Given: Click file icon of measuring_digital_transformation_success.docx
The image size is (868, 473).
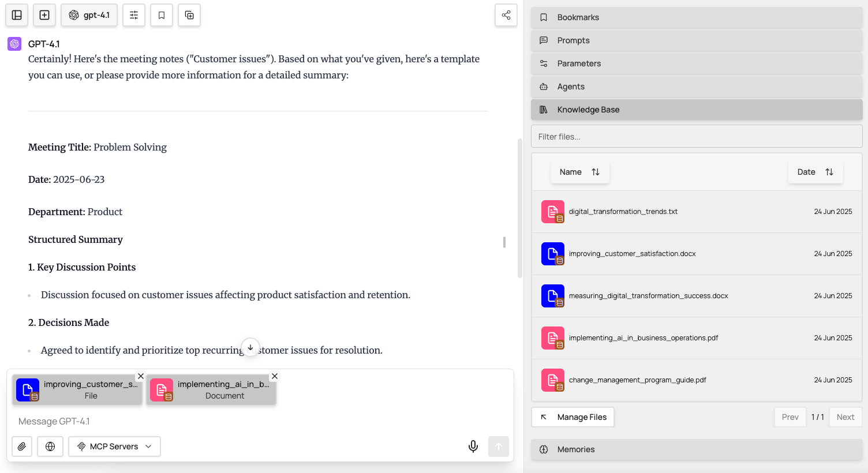Looking at the screenshot, I should tap(553, 296).
